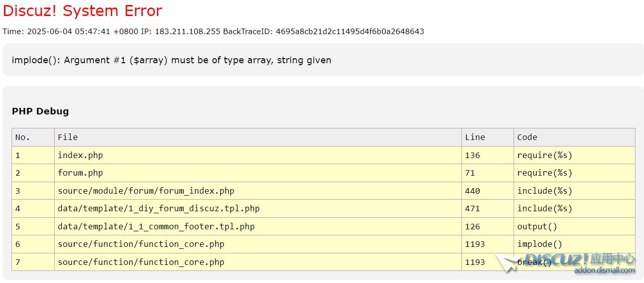This screenshot has height=283, width=644.
Task: Click the IP address 183.211.108.255
Action: pos(188,32)
